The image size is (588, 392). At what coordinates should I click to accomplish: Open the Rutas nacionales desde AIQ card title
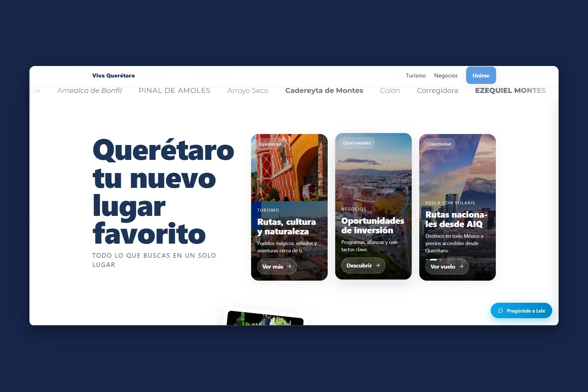pyautogui.click(x=456, y=219)
